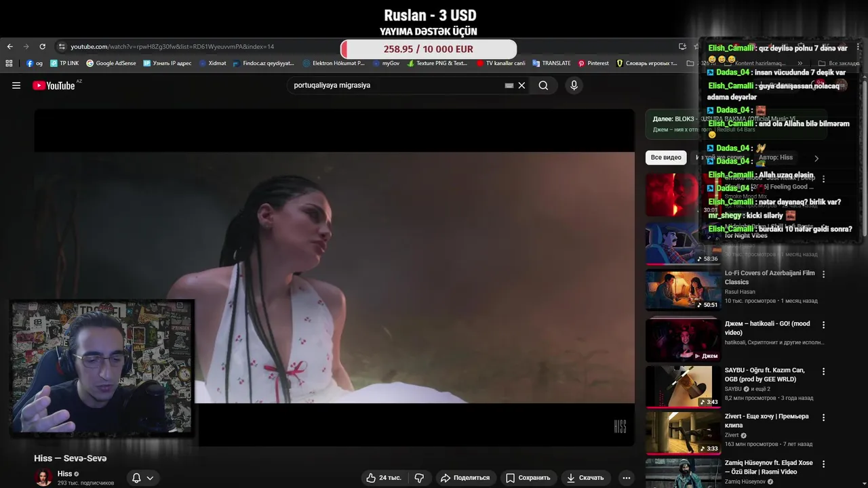Reload the page with the refresh icon
Screen dimensions: 868x488
[42, 47]
